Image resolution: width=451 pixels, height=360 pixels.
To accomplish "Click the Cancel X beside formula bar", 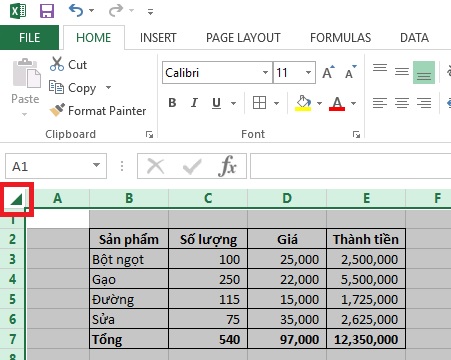I will point(156,166).
